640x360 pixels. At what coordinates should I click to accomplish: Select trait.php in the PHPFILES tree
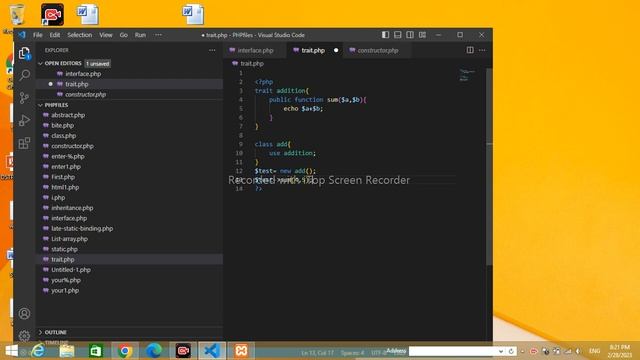coord(130,259)
